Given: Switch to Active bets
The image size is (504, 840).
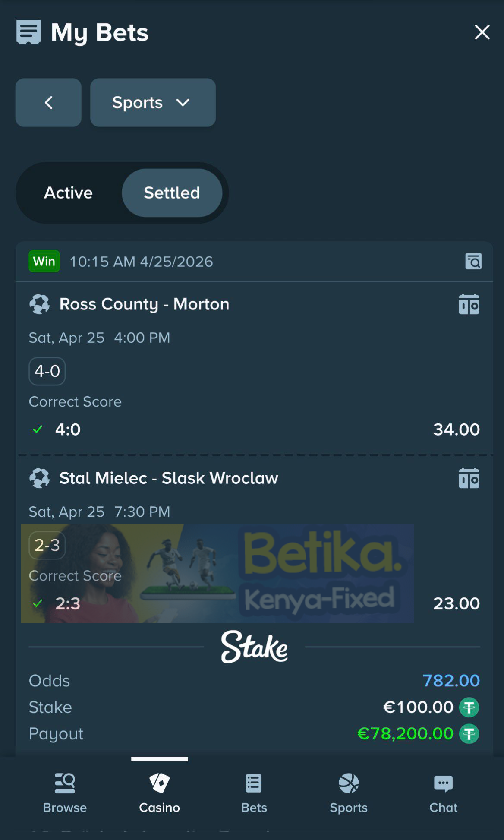Looking at the screenshot, I should tap(68, 193).
